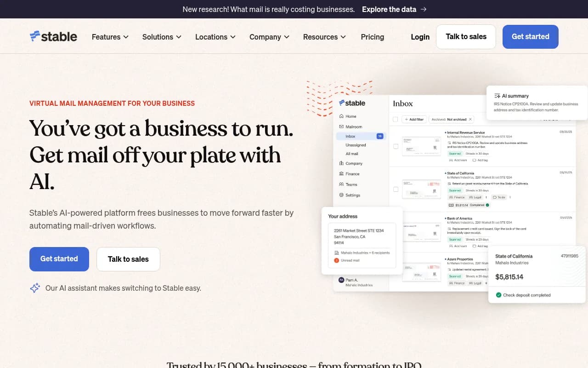Click the Stable logo inside the app preview
The height and width of the screenshot is (368, 588).
pos(352,103)
